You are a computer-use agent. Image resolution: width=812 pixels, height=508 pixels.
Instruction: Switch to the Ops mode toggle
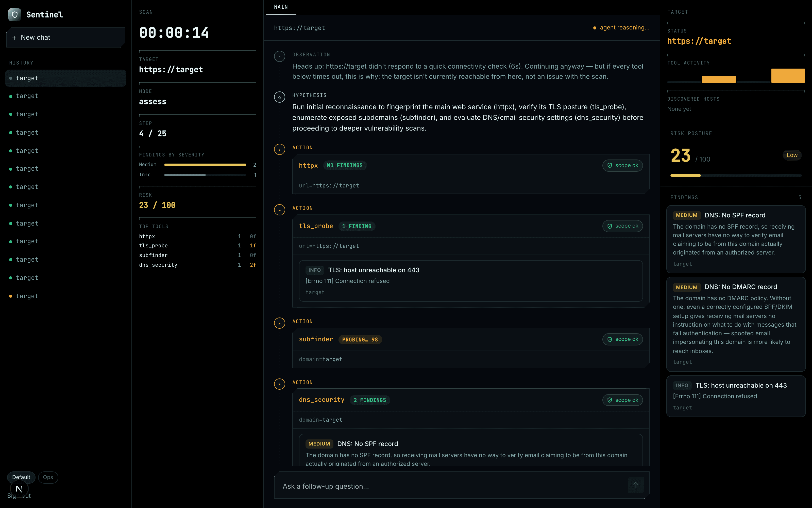pos(48,477)
